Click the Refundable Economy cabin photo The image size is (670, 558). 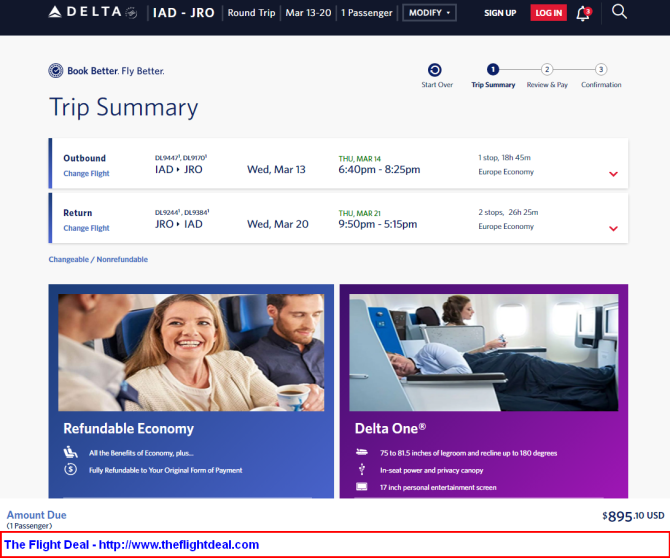pyautogui.click(x=191, y=352)
